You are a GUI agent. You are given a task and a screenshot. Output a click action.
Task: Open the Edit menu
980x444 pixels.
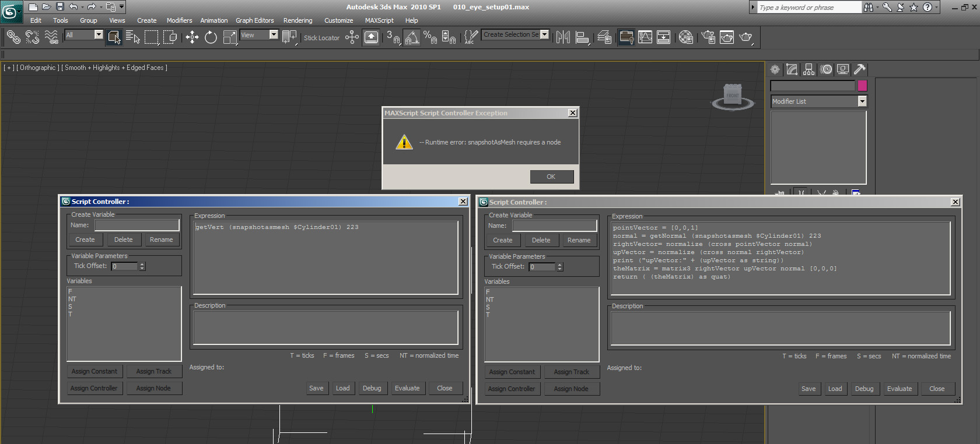(x=36, y=20)
